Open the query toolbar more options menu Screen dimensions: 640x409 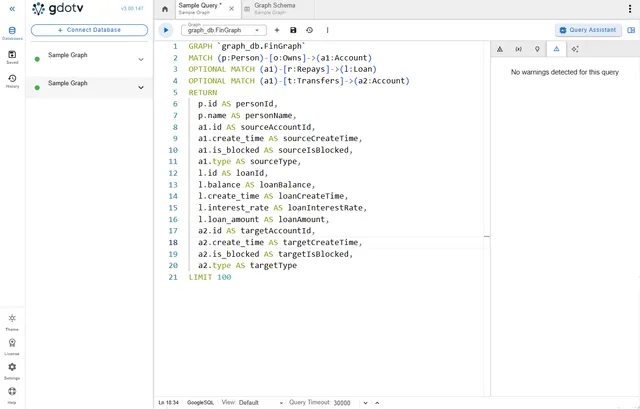pyautogui.click(x=327, y=30)
